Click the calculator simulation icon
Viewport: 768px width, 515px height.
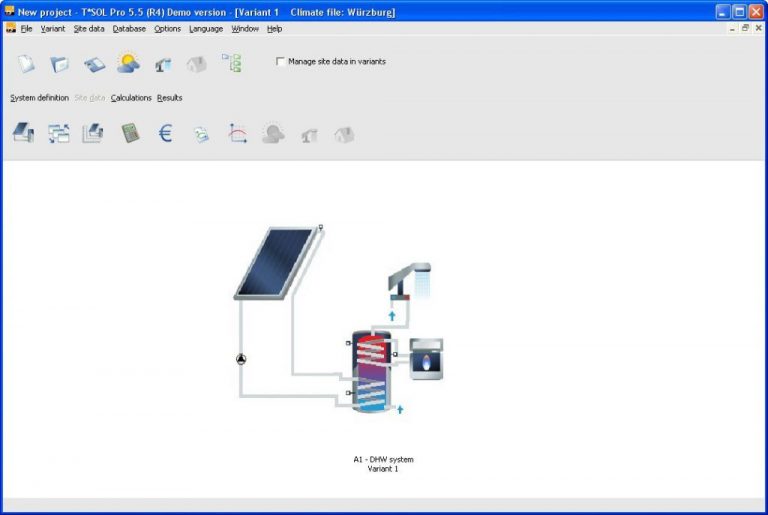[131, 133]
